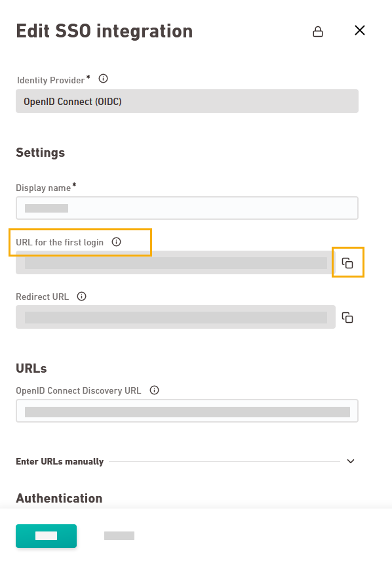Copy the Redirect URL
Screen dimensions: 392x561
(x=347, y=318)
